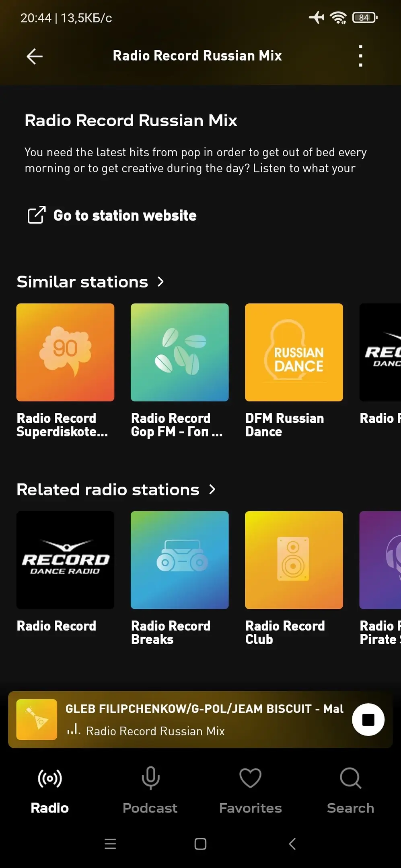401x868 pixels.
Task: Expand Similar stations with chevron
Action: tap(160, 282)
